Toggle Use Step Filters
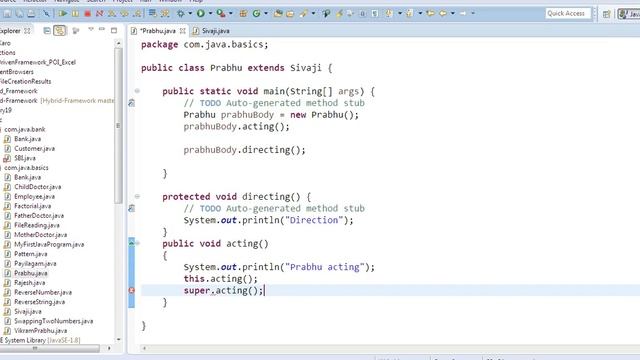640x360 pixels. click(x=165, y=14)
